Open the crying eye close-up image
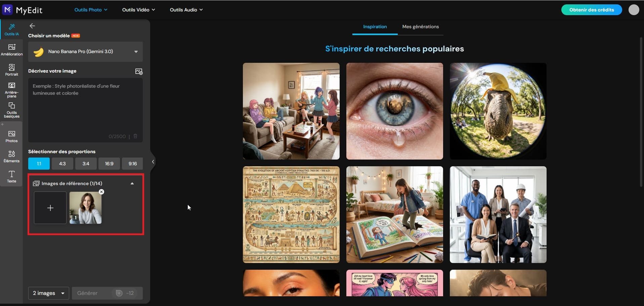Viewport: 644px width, 306px height. pos(395,111)
